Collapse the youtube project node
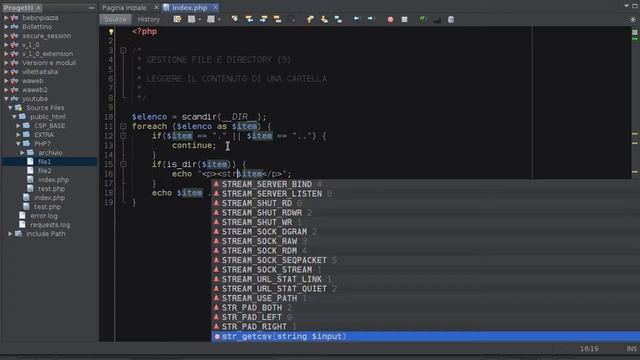Screen dimensions: 640x360 (x=6, y=99)
